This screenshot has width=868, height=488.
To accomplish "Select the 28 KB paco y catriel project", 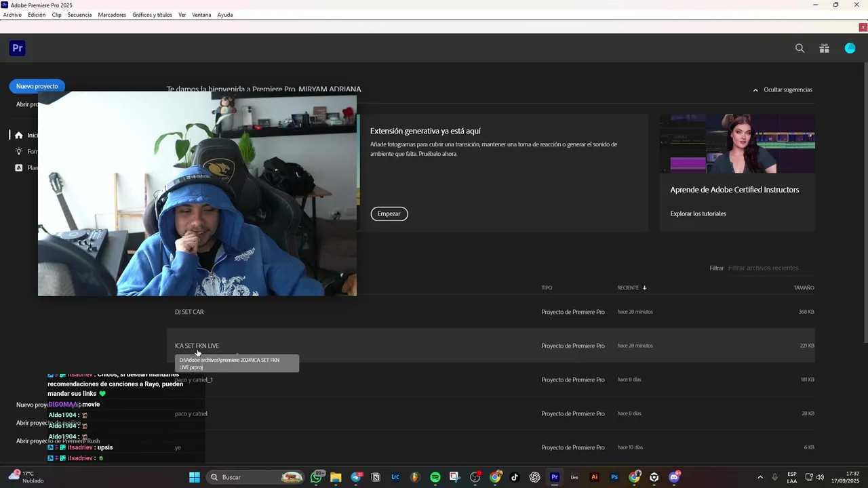I will click(x=491, y=413).
